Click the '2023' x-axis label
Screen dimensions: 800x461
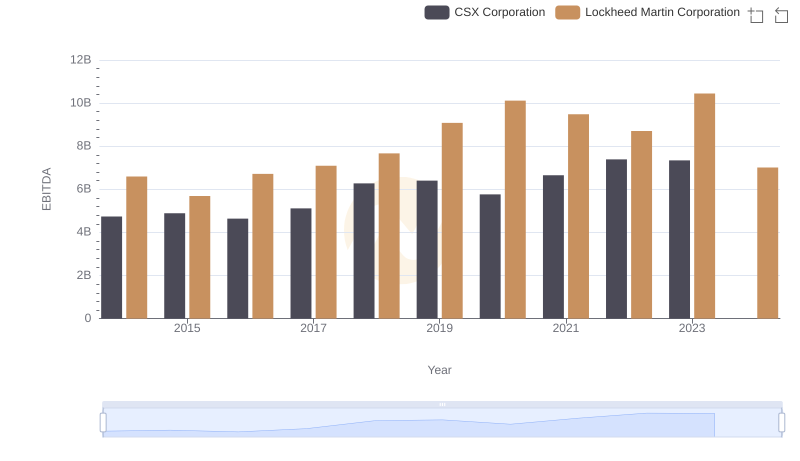(692, 328)
